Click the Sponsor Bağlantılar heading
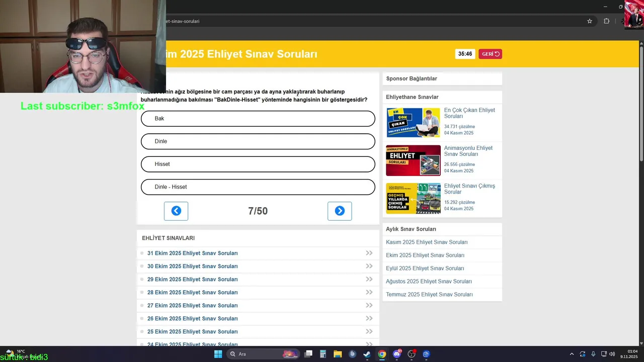Image resolution: width=644 pixels, height=362 pixels. 412,78
